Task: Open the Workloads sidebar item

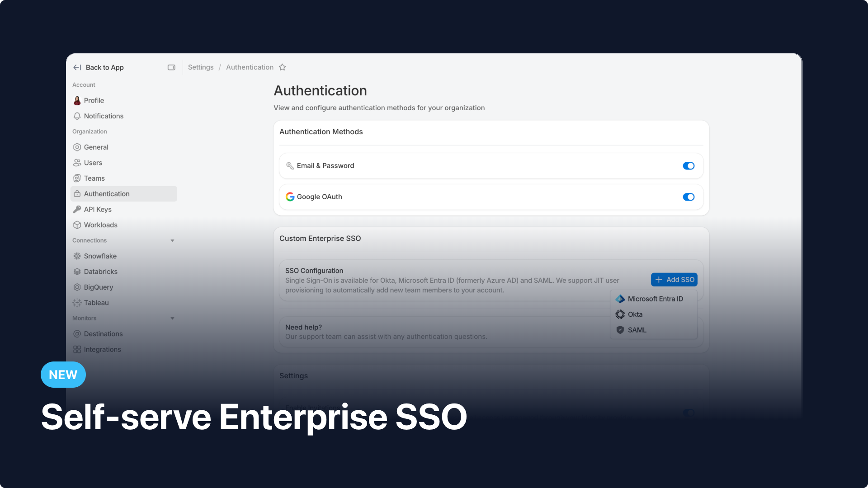Action: click(x=100, y=225)
